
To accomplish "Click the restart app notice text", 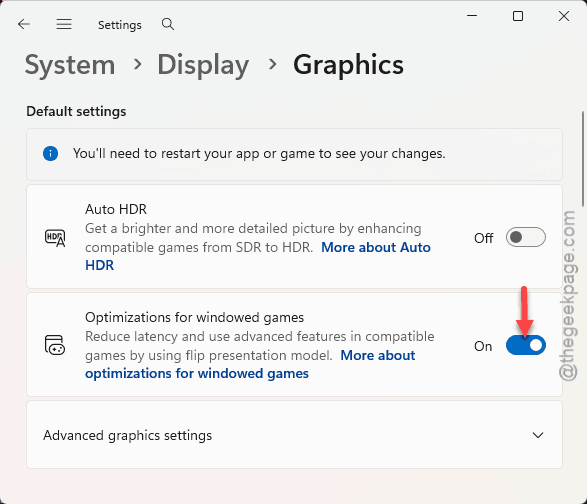I will tap(259, 154).
